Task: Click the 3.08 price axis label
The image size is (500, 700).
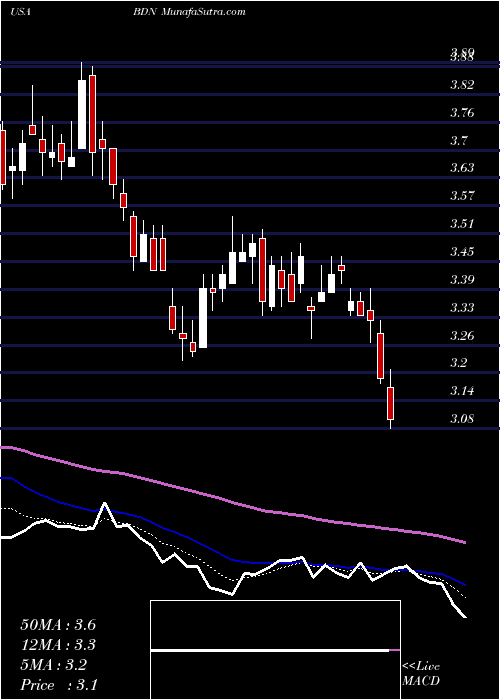Action: (462, 419)
